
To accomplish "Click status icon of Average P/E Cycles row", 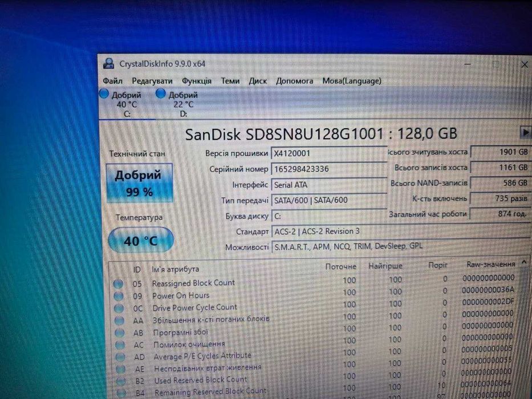I will (120, 357).
